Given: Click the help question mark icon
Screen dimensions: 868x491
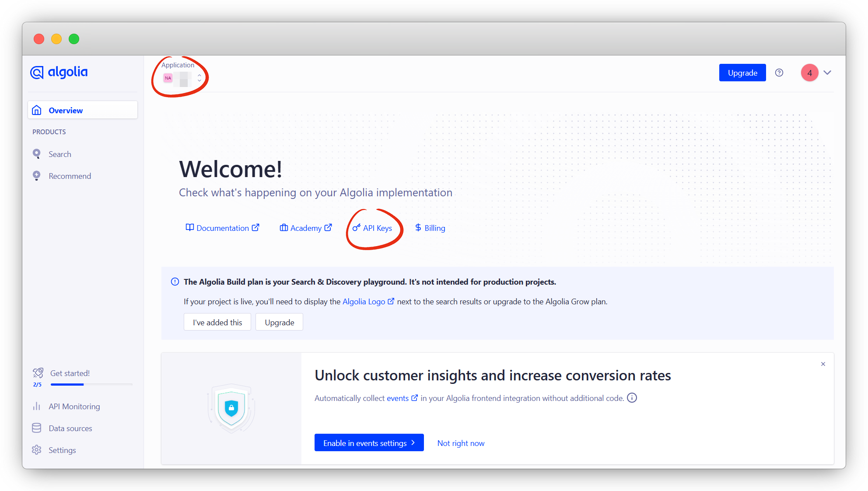Looking at the screenshot, I should coord(779,73).
